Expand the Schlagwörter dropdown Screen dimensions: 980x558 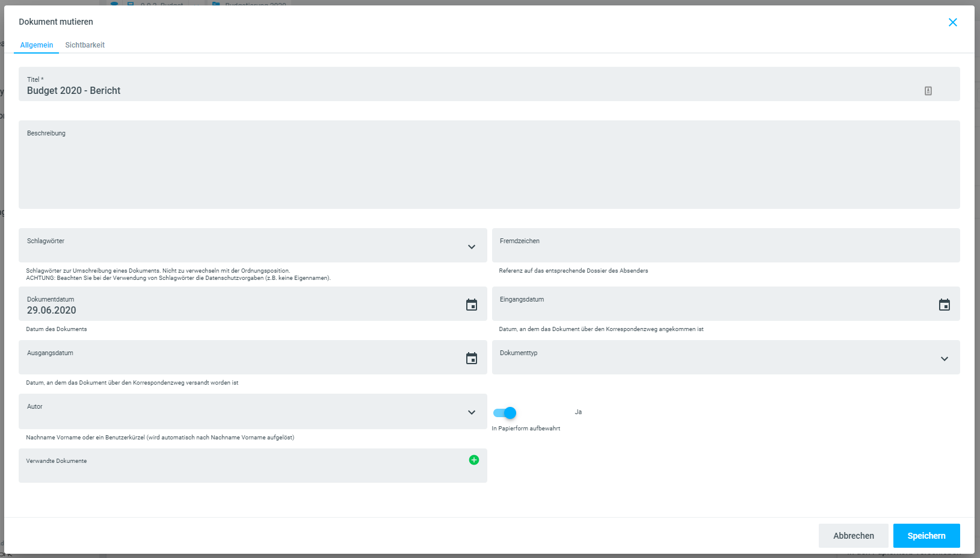pyautogui.click(x=472, y=247)
